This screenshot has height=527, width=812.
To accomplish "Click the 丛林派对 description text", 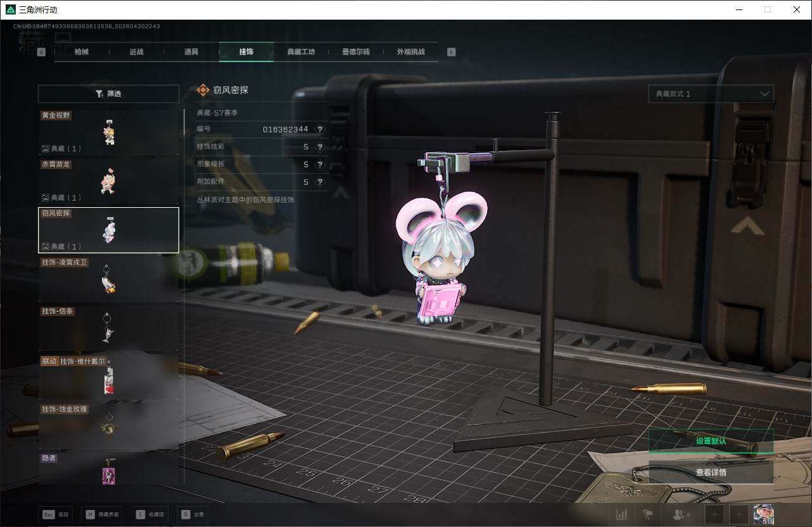I will [245, 200].
